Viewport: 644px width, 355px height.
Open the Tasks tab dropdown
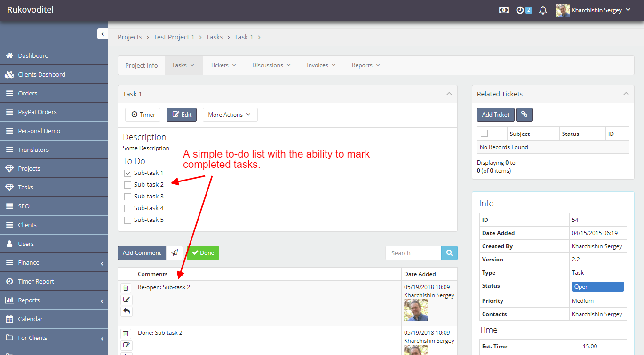click(183, 65)
